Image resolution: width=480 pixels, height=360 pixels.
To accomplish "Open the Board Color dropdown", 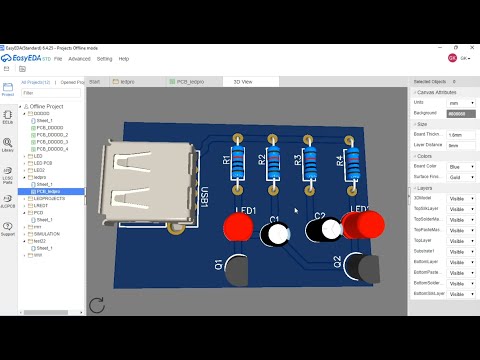I will tap(461, 167).
